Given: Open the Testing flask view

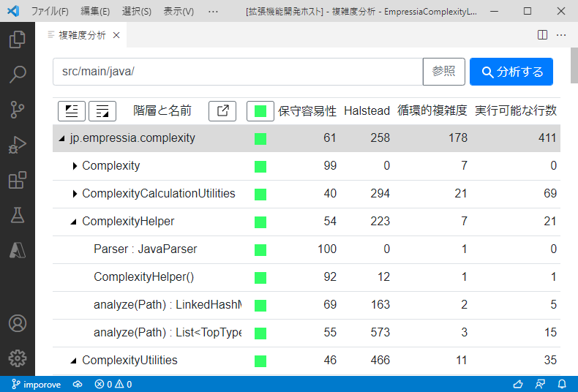Looking at the screenshot, I should pos(18,215).
